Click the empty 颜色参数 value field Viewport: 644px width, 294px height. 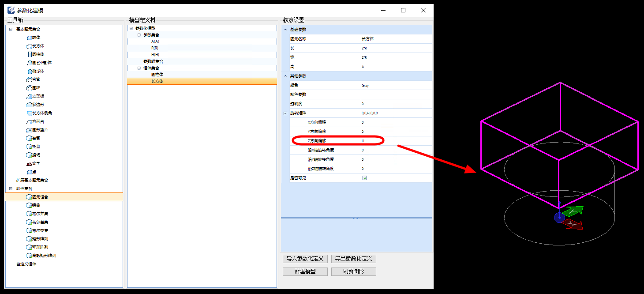[x=396, y=94]
